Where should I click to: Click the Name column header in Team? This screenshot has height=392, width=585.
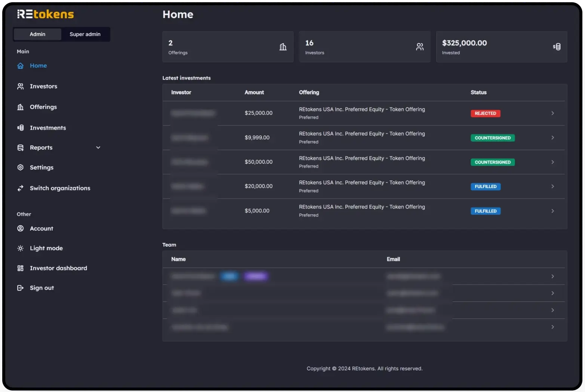pyautogui.click(x=178, y=259)
